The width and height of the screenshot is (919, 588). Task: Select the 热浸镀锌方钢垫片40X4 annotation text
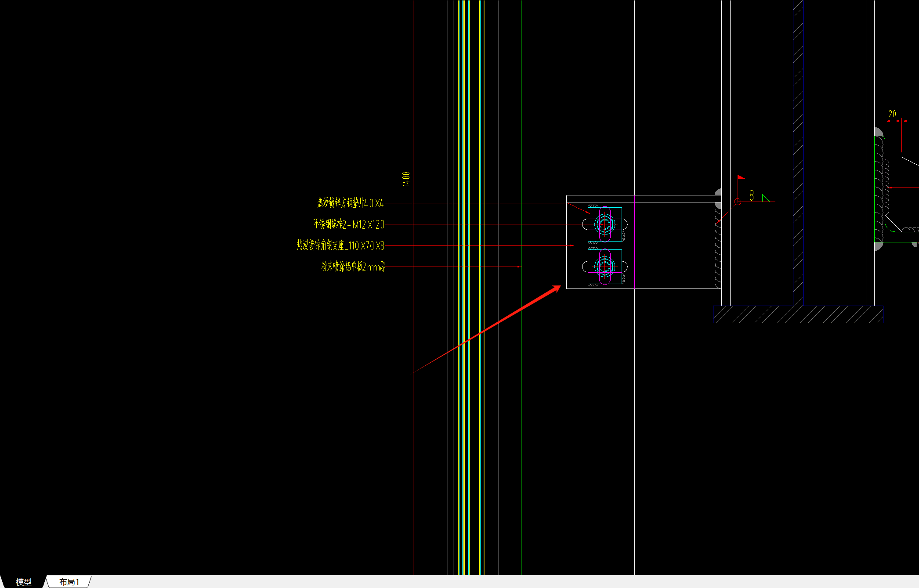click(351, 202)
